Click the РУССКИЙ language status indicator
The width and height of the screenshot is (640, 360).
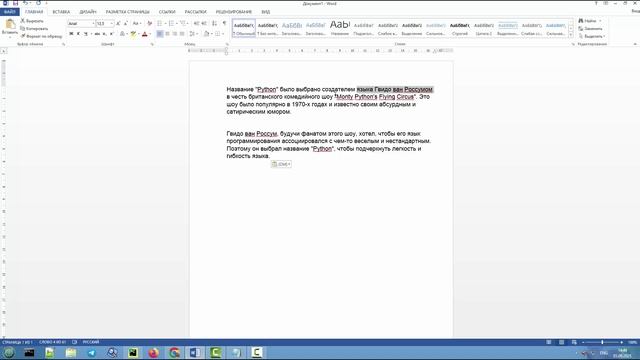(x=91, y=342)
